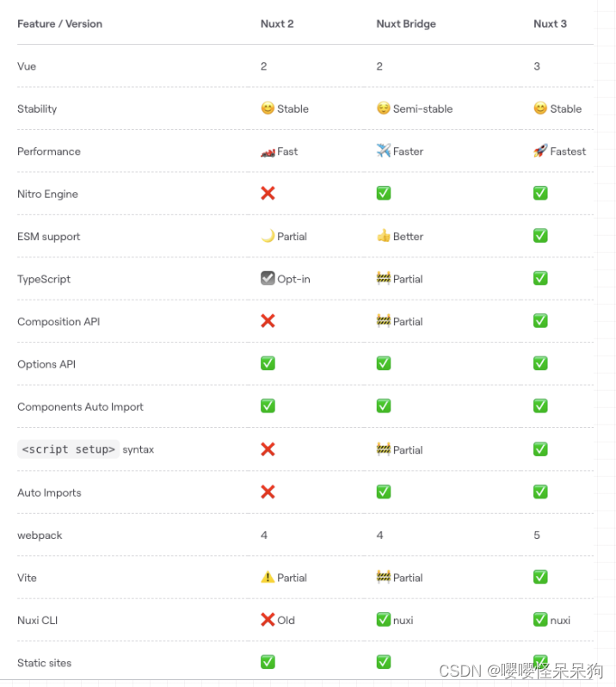This screenshot has height=687, width=616.
Task: Click the construction icon in Nuxt Bridge TypeScript row
Action: pyautogui.click(x=384, y=278)
